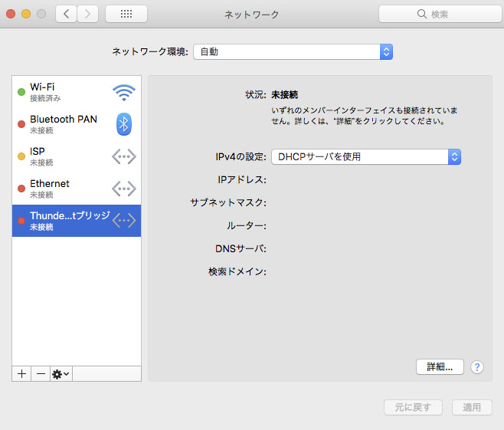Go forward with the right arrow
This screenshot has width=504, height=430.
87,14
